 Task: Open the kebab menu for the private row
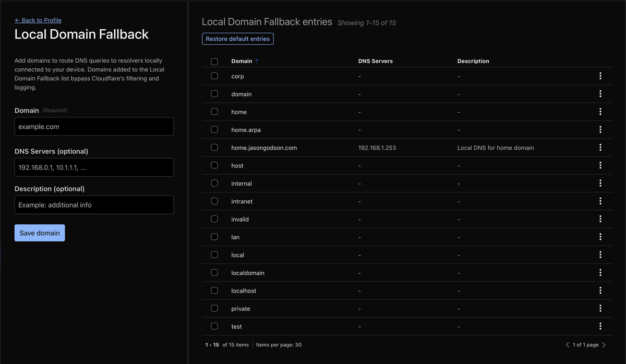coord(600,308)
